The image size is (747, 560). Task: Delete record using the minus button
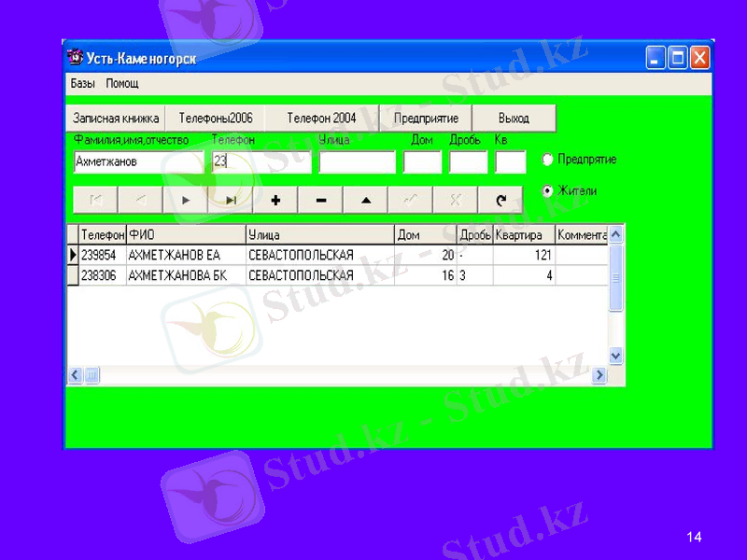(320, 200)
